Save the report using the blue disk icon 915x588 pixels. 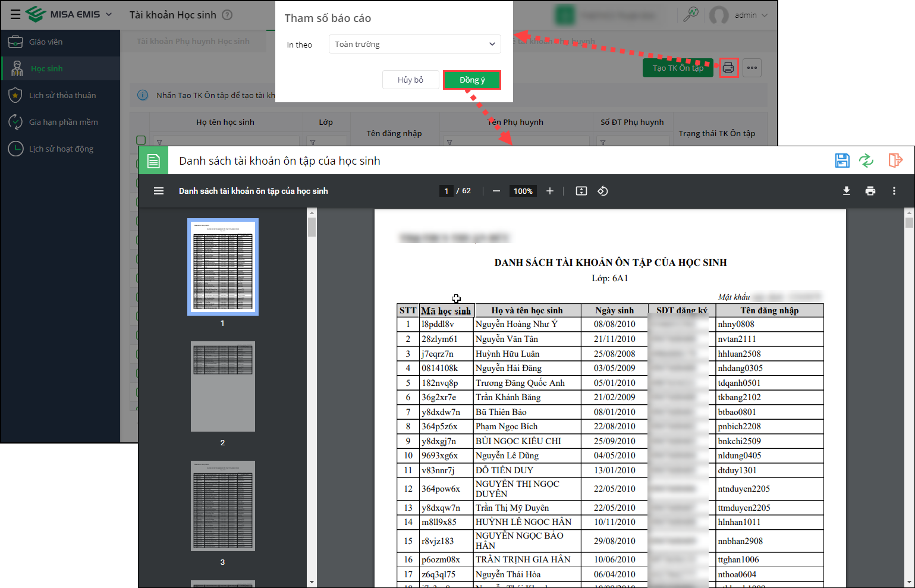[x=842, y=160]
